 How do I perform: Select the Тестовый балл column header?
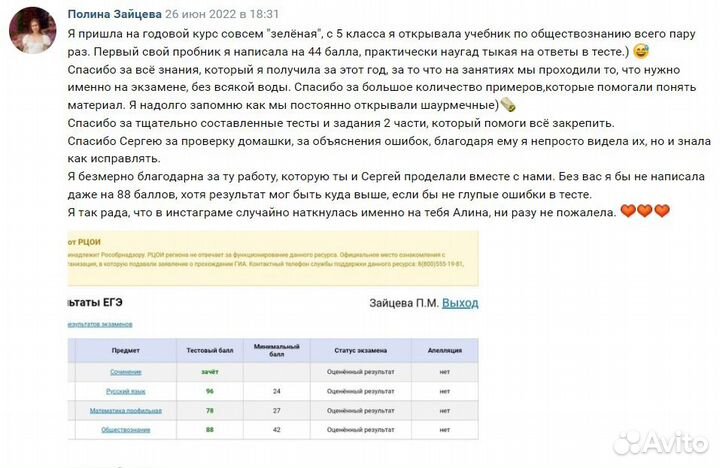pos(210,350)
